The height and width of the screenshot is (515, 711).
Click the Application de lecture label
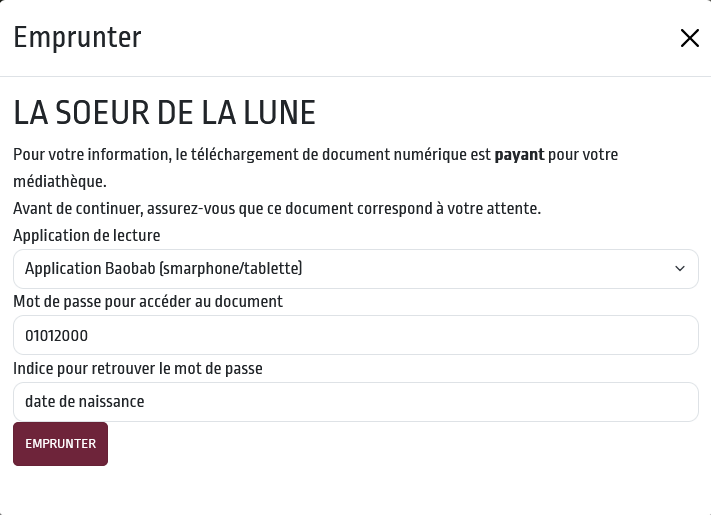pos(87,236)
